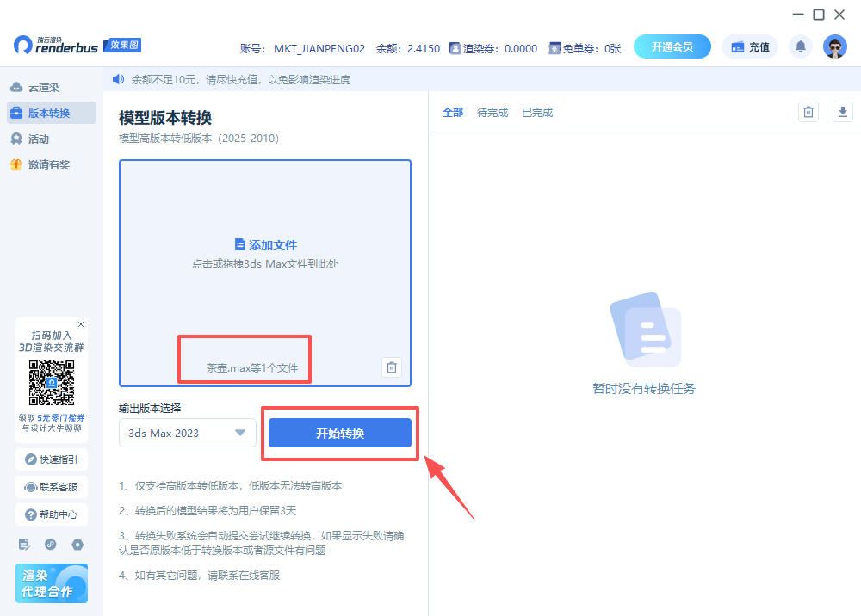Switch to the 已完成 tab
The image size is (861, 616).
tap(537, 112)
